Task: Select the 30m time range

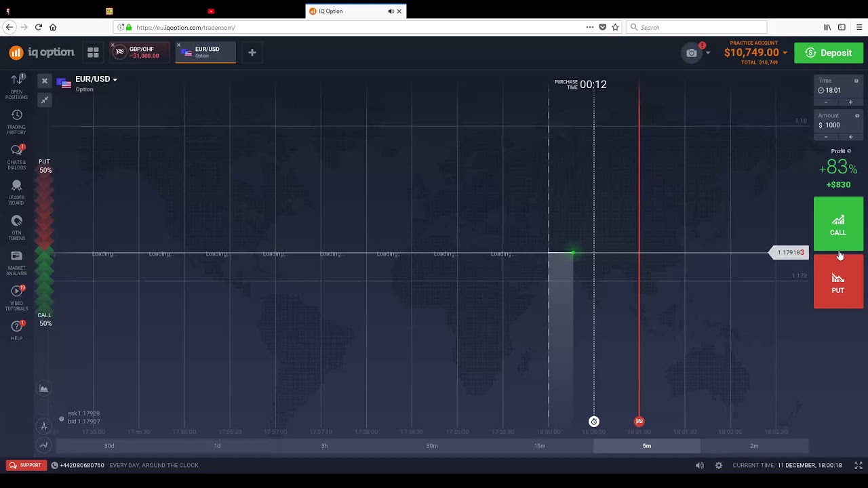Action: (x=432, y=446)
